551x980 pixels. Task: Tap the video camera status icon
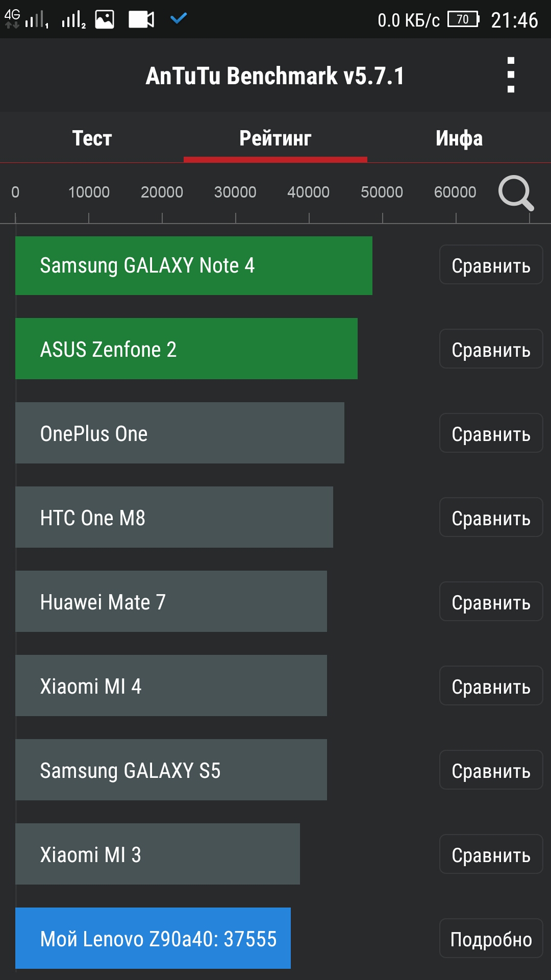tap(141, 19)
